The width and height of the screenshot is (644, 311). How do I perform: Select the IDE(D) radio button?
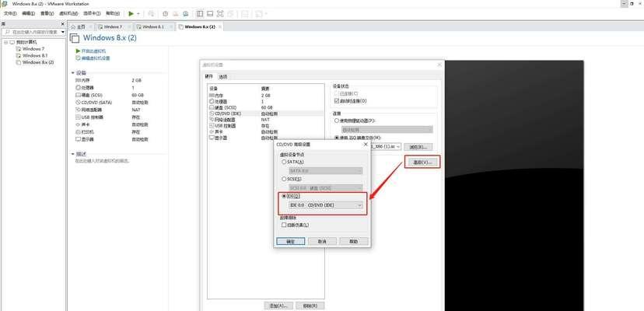click(x=284, y=196)
